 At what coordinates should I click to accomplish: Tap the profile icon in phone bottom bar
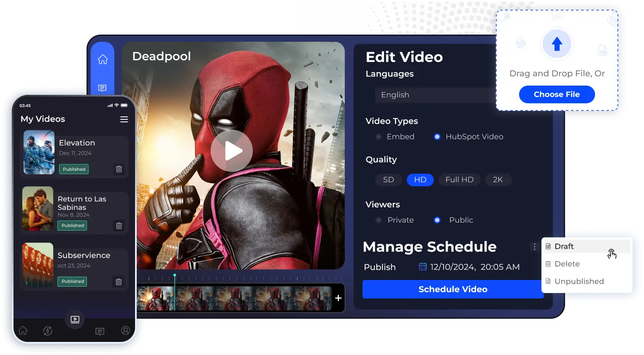pos(125,331)
